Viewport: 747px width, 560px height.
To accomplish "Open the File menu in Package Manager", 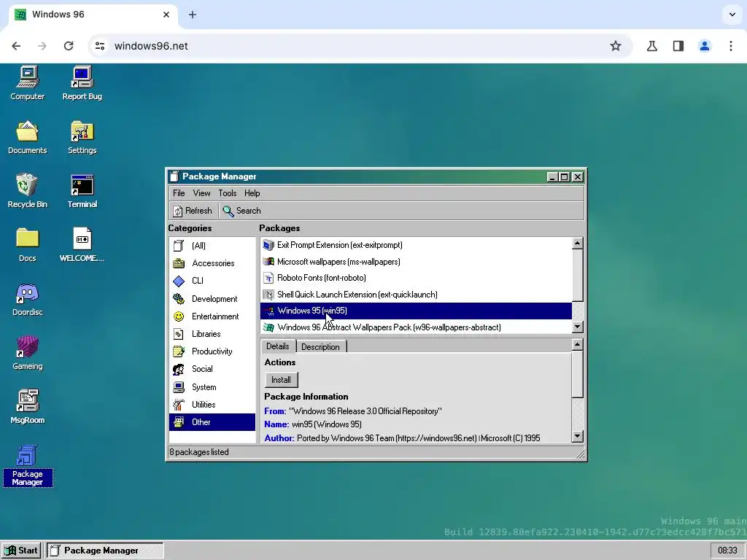I will [x=179, y=193].
